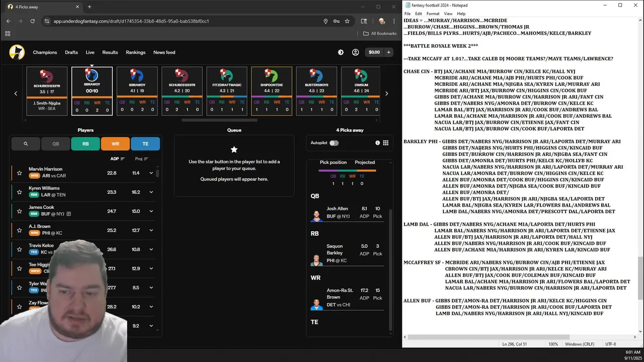Toggle the TE position filter
The width and height of the screenshot is (644, 362).
coord(145,144)
